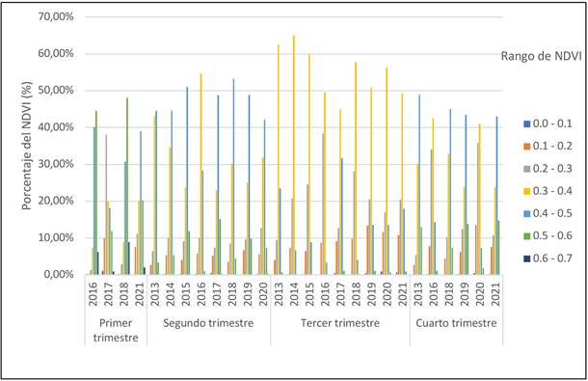Screen dimensions: 588x381
Task: Select the 'Primer trimestre' category label
Action: pyautogui.click(x=116, y=330)
